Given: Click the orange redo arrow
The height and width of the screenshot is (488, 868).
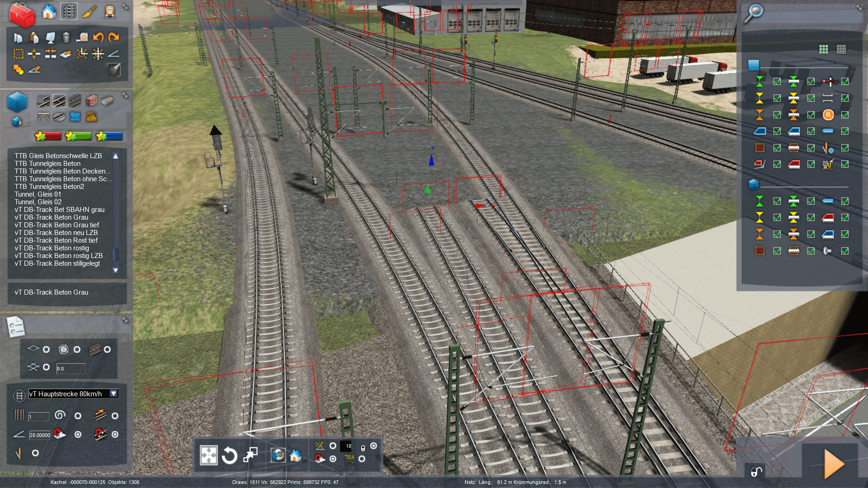Looking at the screenshot, I should point(114,38).
